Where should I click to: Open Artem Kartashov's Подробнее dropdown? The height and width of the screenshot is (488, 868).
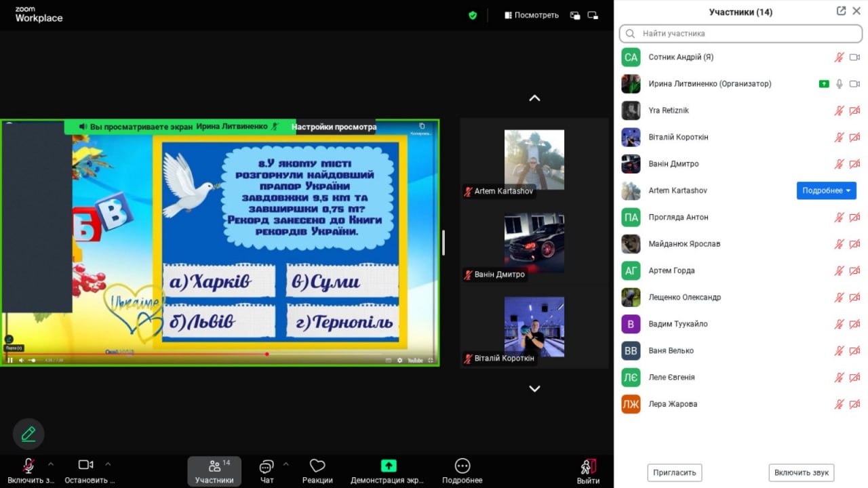click(826, 190)
